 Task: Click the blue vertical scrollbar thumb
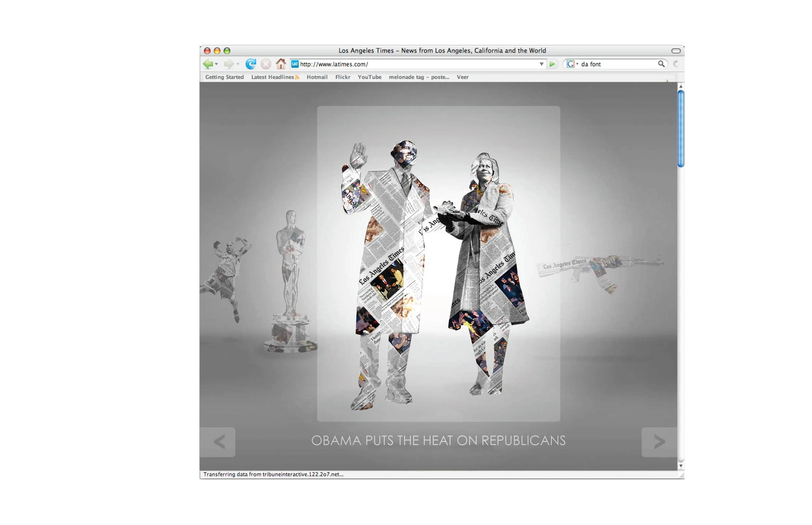click(680, 129)
